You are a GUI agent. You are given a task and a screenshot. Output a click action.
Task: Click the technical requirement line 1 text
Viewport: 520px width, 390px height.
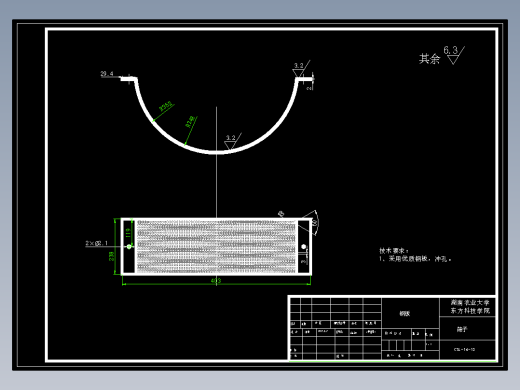pyautogui.click(x=415, y=259)
